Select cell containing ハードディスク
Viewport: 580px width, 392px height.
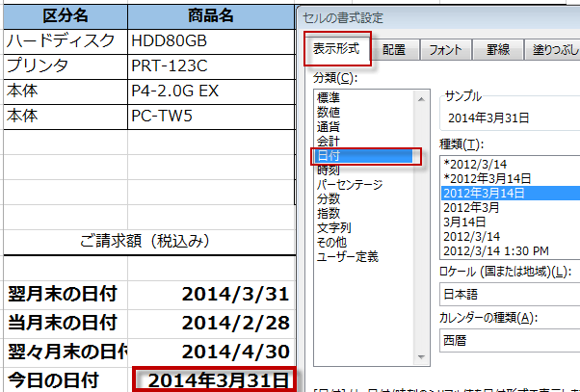click(x=66, y=41)
